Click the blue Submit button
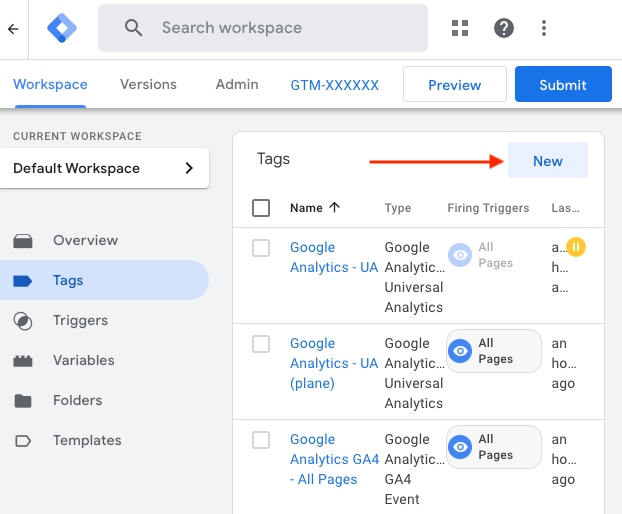The width and height of the screenshot is (622, 514). 563,85
